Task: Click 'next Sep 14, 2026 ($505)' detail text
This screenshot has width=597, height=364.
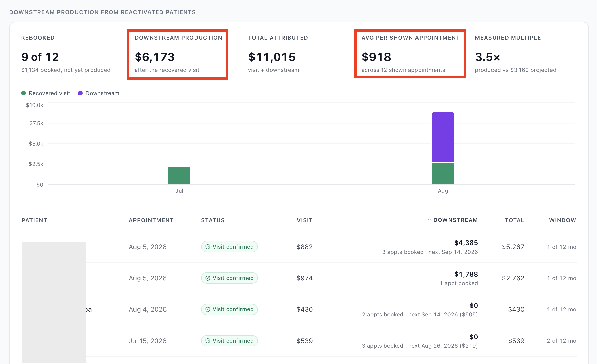Action: click(x=443, y=315)
